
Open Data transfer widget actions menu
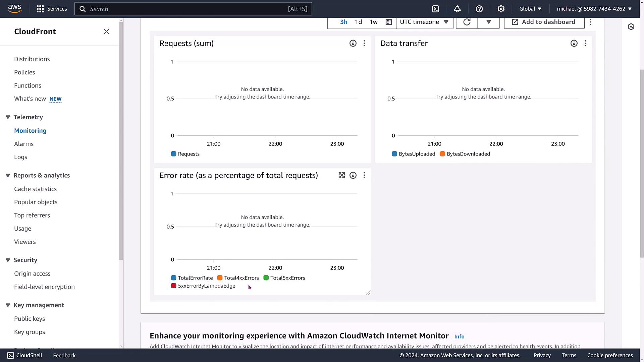585,43
